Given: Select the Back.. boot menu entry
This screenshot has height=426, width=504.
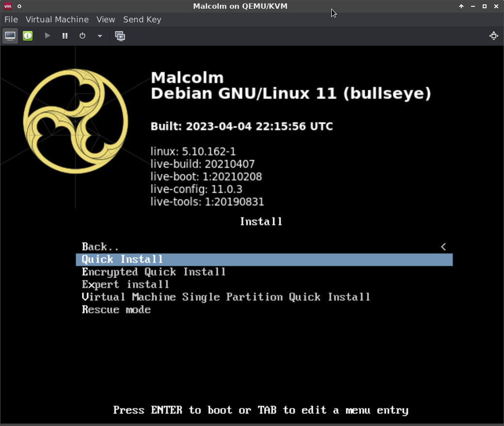Looking at the screenshot, I should (x=264, y=246).
